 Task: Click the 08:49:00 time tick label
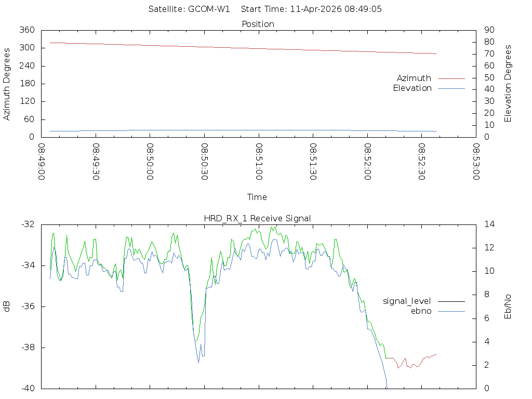tap(42, 162)
